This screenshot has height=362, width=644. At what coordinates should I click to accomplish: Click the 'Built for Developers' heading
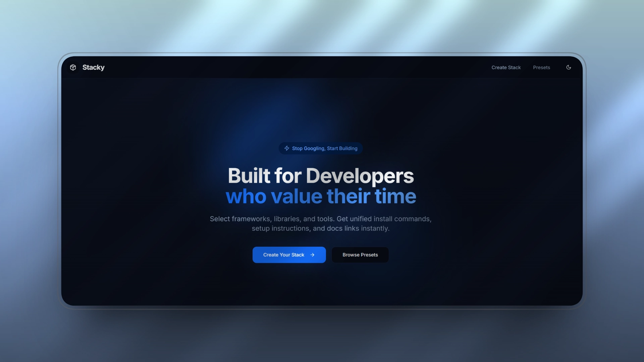pyautogui.click(x=321, y=176)
